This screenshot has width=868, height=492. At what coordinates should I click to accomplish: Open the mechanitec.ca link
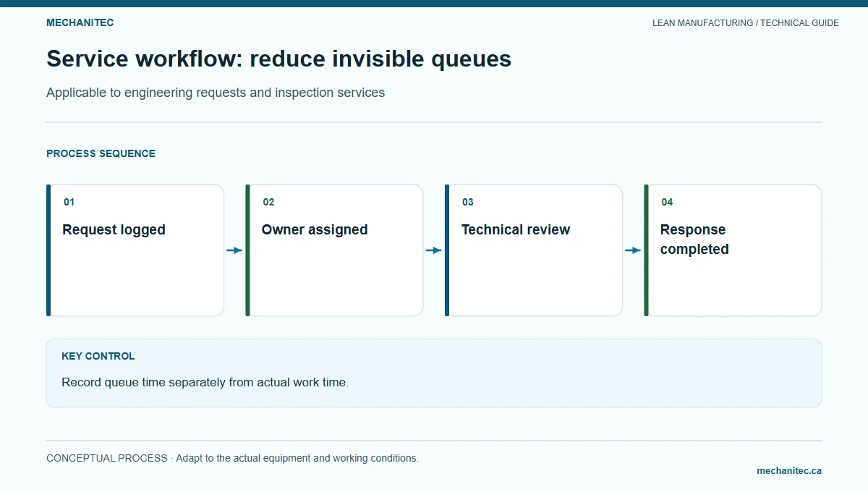(789, 470)
